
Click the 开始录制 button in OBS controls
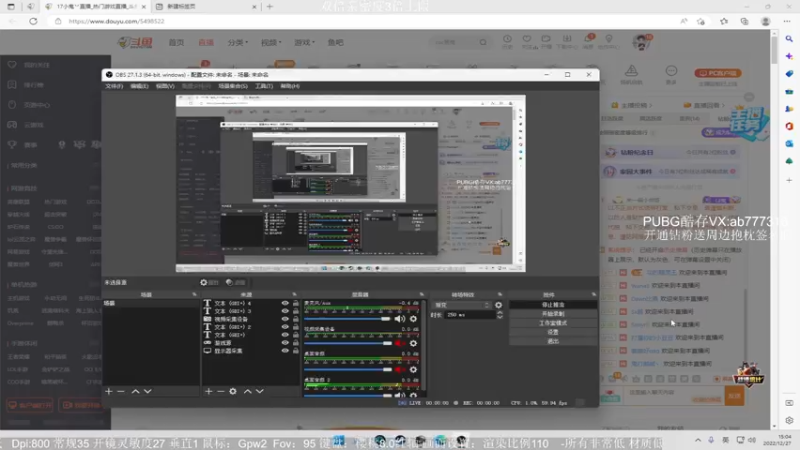pyautogui.click(x=553, y=314)
